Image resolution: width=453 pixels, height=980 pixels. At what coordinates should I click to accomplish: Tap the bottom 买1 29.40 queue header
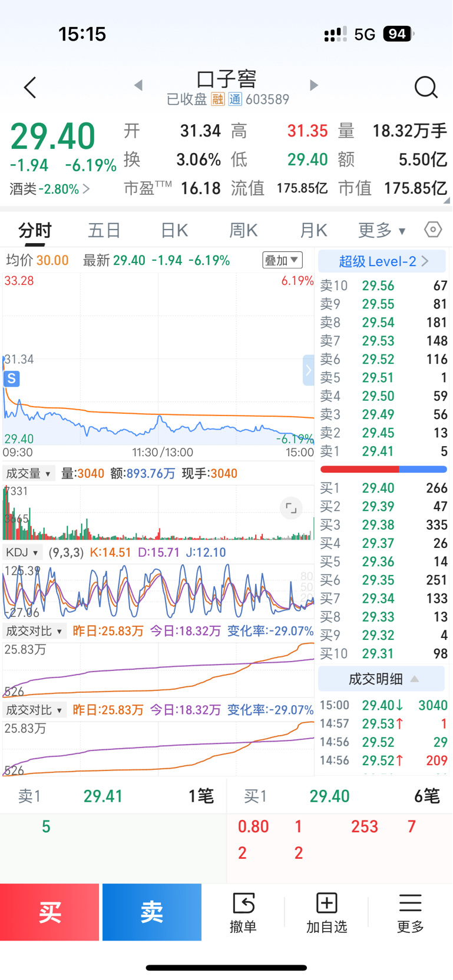(x=340, y=796)
